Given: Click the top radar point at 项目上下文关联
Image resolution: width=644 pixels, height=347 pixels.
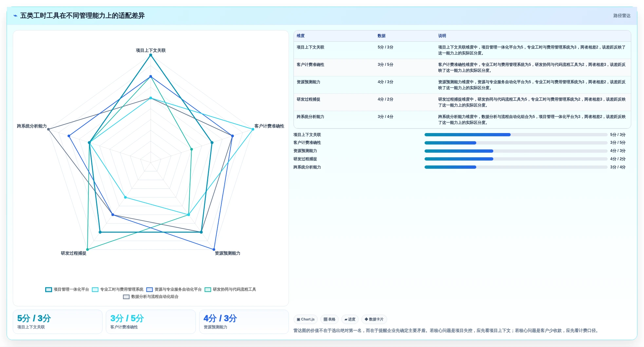Looking at the screenshot, I should 151,55.
